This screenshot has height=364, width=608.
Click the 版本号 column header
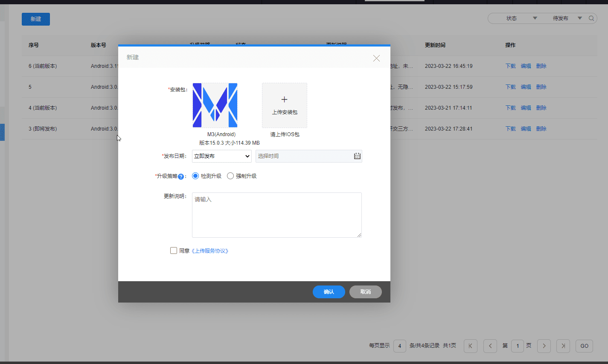tap(99, 45)
